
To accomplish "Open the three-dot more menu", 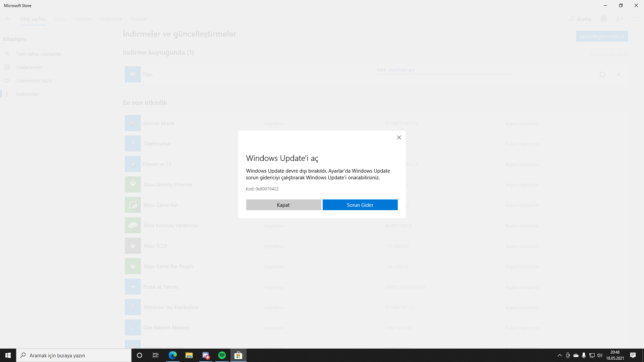I will click(636, 18).
